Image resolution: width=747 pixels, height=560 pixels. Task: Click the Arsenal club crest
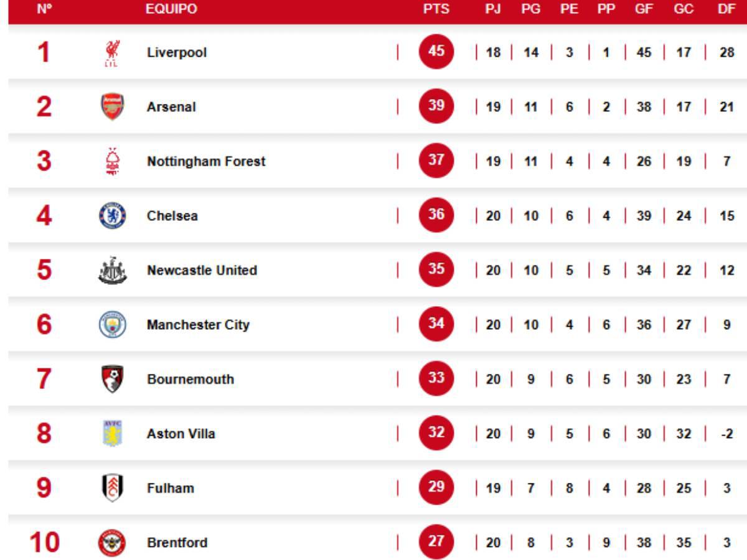113,107
